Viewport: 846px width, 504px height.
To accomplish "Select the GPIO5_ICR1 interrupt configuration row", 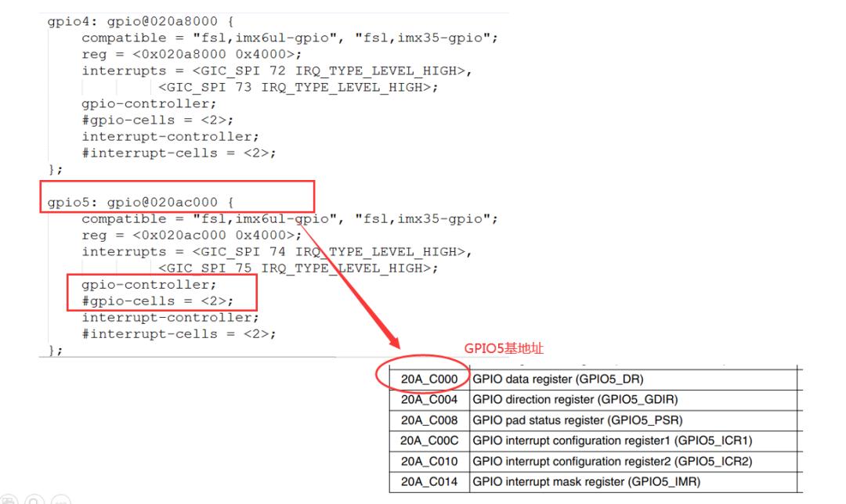I will coord(596,441).
